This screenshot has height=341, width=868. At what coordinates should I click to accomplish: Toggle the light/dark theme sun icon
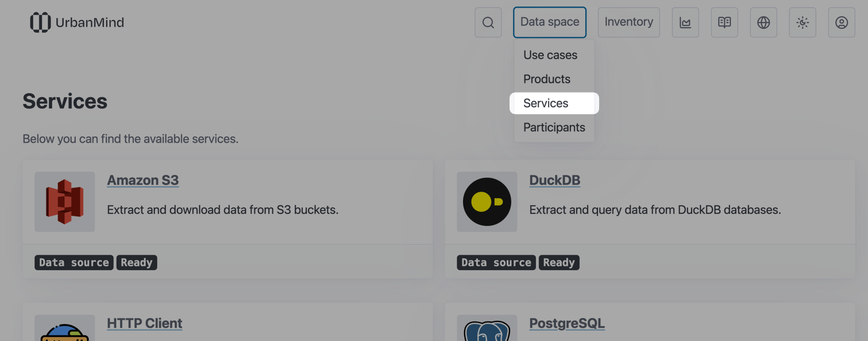tap(803, 22)
